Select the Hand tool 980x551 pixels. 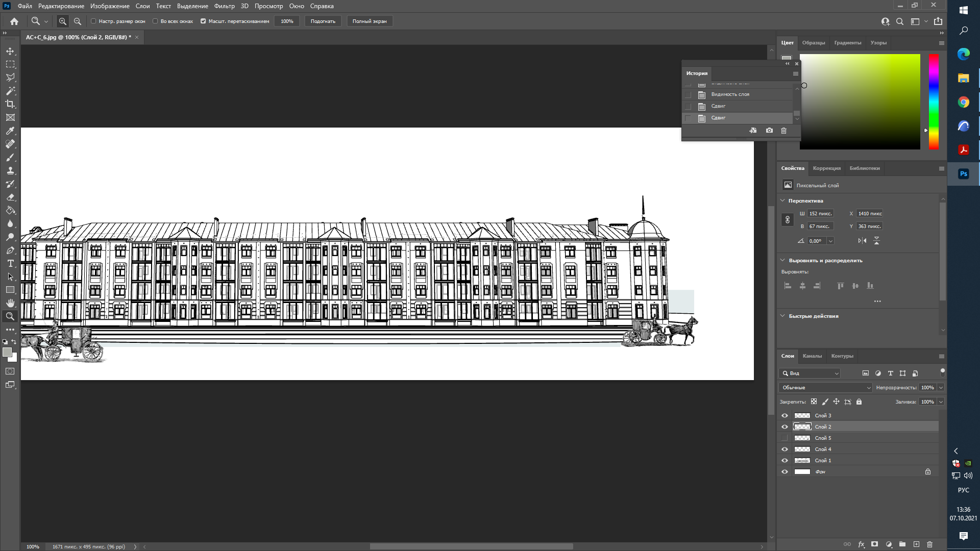[10, 303]
